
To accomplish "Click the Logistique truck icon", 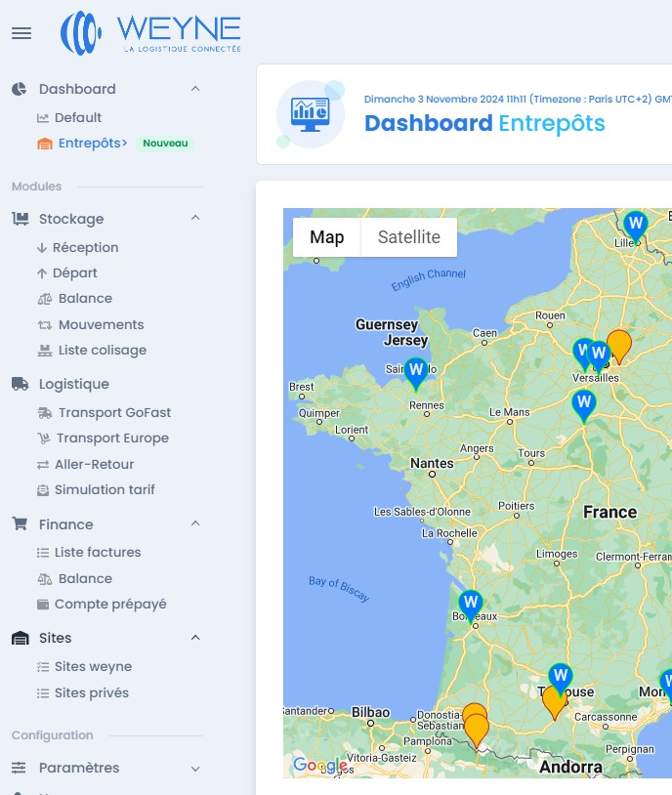I will tap(21, 385).
